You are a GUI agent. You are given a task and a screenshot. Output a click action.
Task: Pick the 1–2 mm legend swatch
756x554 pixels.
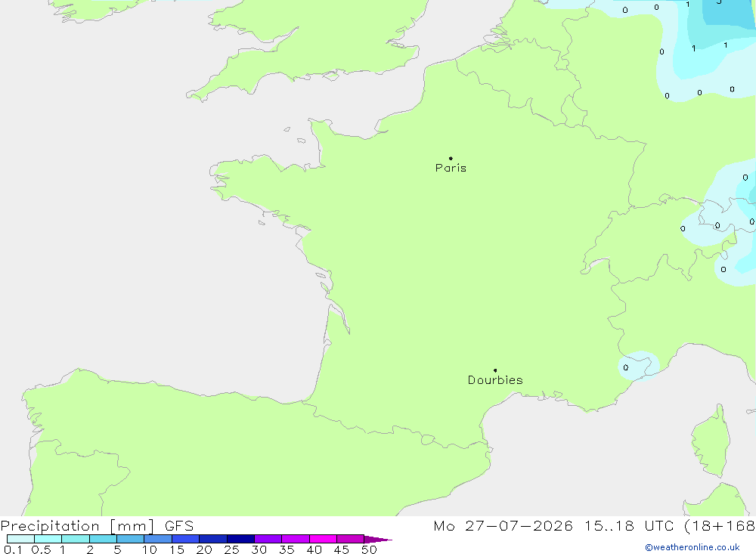click(x=75, y=539)
